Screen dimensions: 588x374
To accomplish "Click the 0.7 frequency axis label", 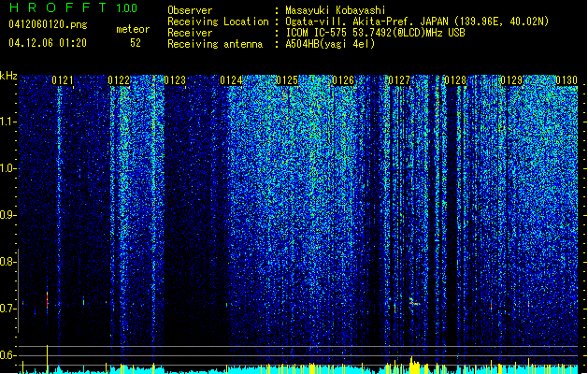I will (x=8, y=309).
